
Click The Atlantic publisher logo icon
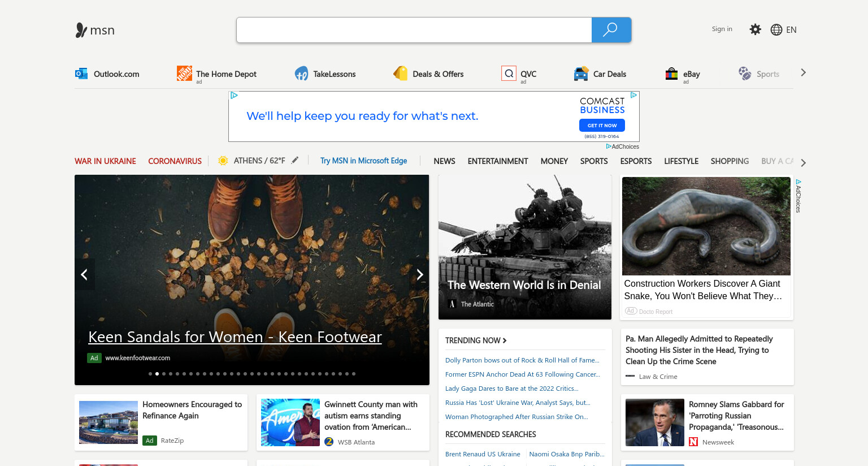click(x=452, y=304)
